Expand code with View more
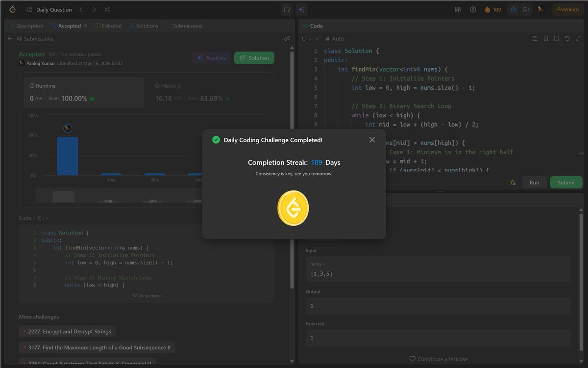 pos(147,296)
